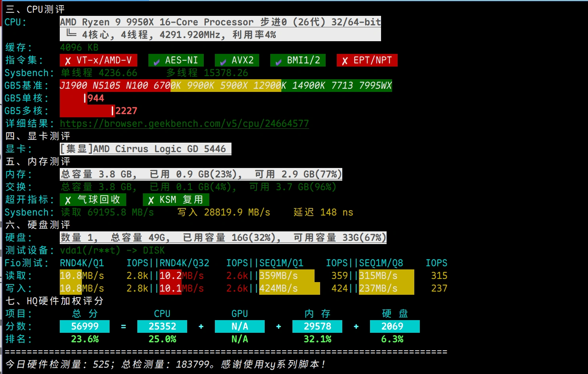Click the AES-NI instruction set badge

click(x=176, y=60)
